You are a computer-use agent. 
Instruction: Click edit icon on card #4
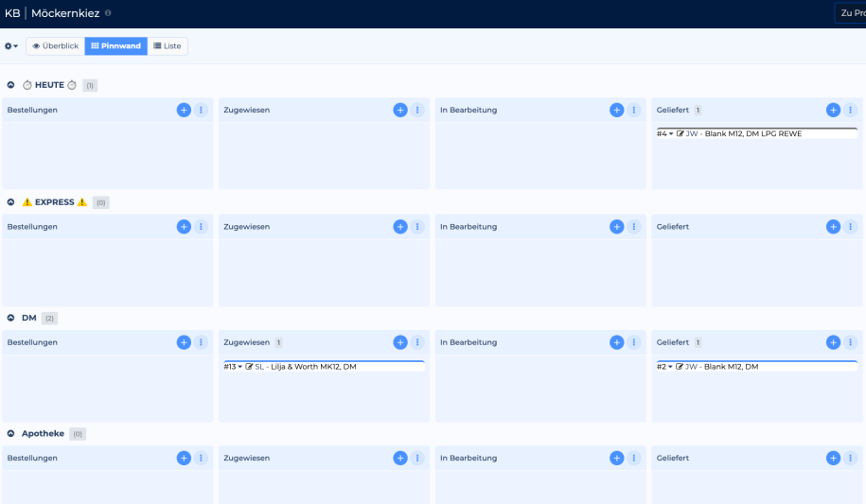(680, 133)
